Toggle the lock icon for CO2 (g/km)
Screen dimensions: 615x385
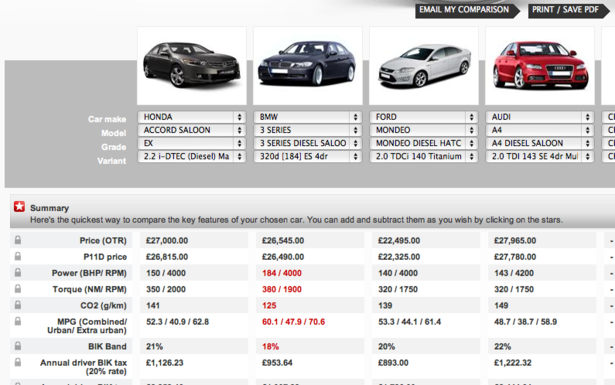[18, 305]
